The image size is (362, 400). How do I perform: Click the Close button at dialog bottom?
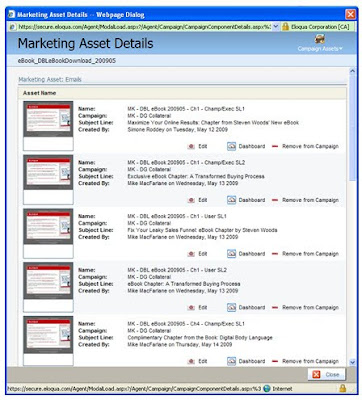point(326,374)
